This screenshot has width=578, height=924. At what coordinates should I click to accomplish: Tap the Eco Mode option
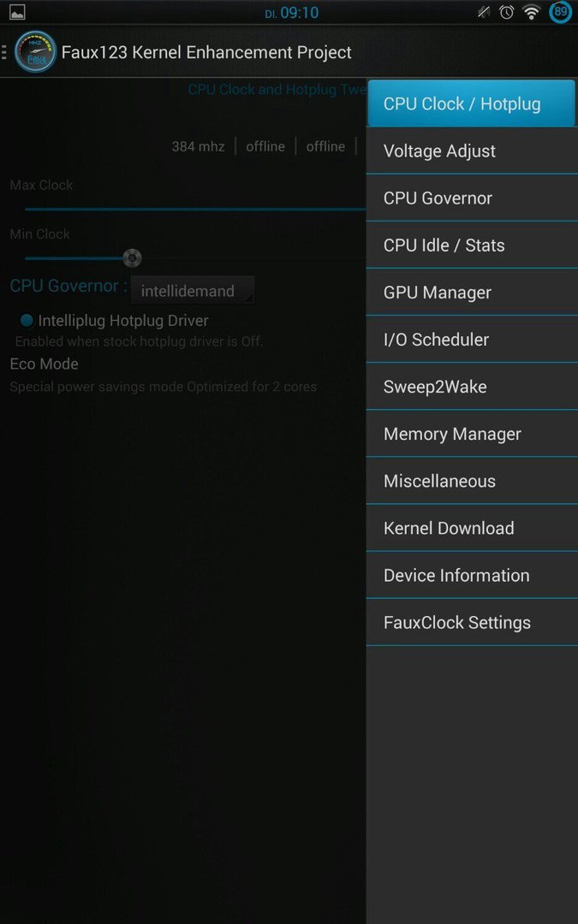(45, 364)
